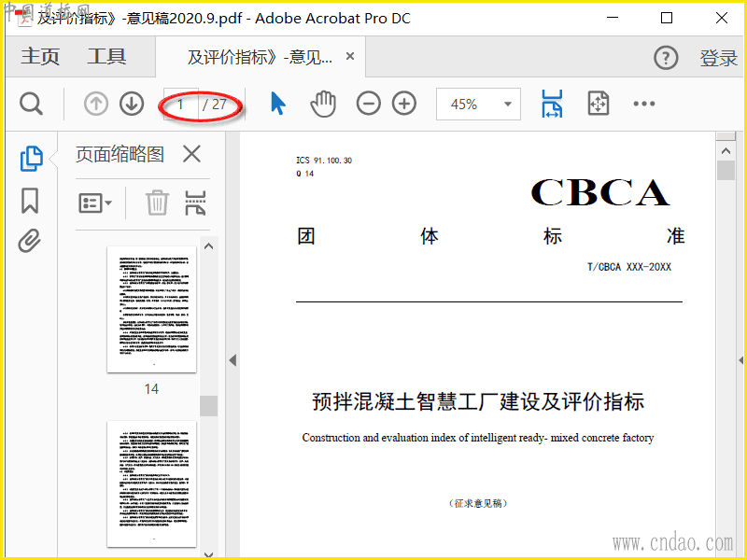The width and height of the screenshot is (747, 560).
Task: Select the thumbnail below page 14
Action: click(x=151, y=483)
